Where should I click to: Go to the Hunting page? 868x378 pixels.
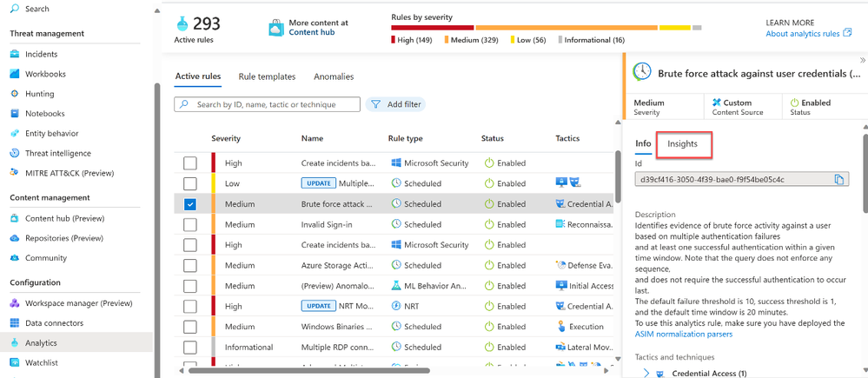[x=39, y=94]
